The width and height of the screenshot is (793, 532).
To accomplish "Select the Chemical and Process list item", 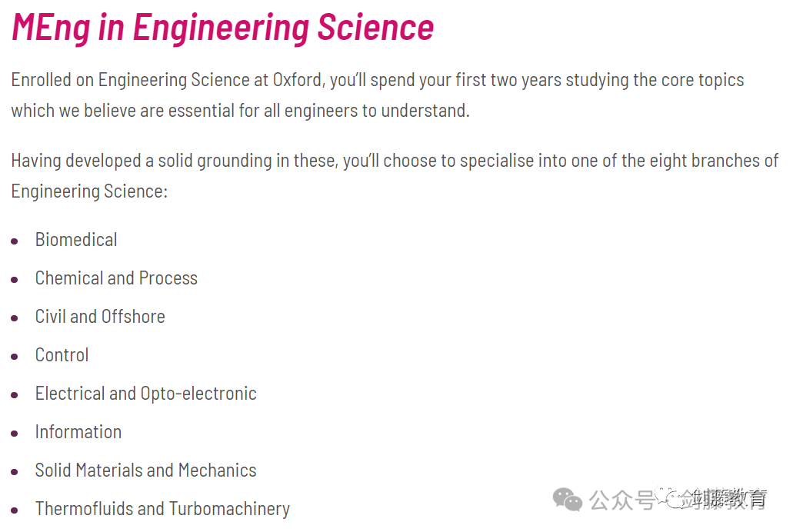I will coord(116,278).
